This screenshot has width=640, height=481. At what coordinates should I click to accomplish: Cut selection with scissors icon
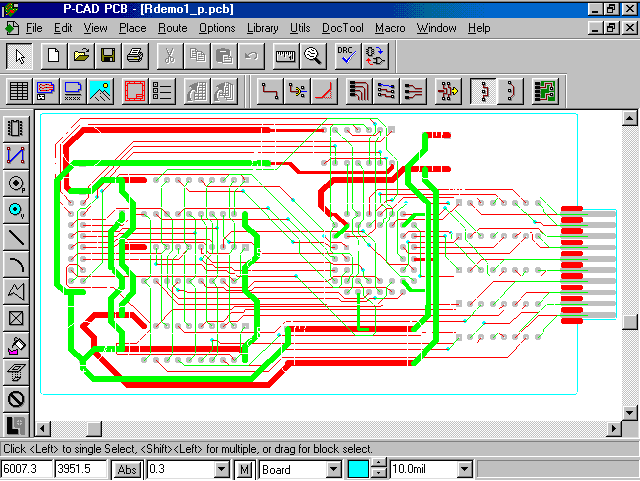pos(170,56)
